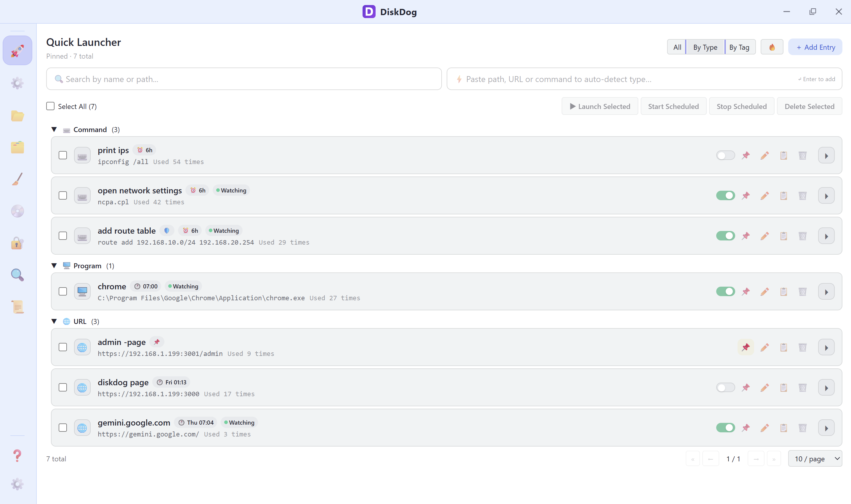Click the Add Entry button
The width and height of the screenshot is (851, 504).
(x=815, y=47)
